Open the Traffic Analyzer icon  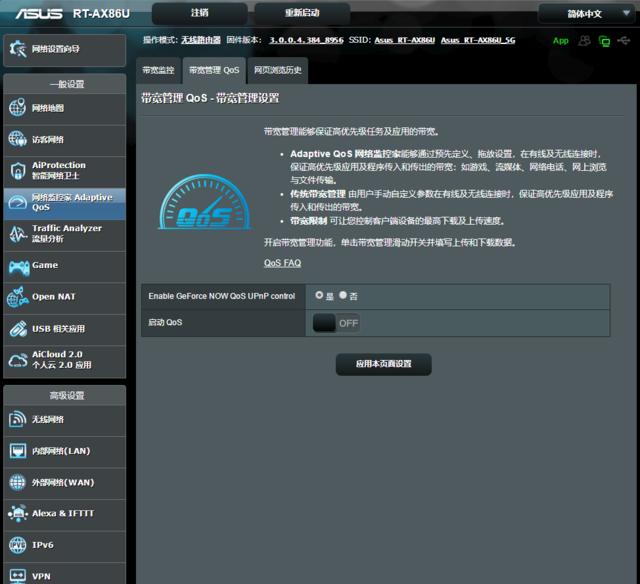coord(18,234)
